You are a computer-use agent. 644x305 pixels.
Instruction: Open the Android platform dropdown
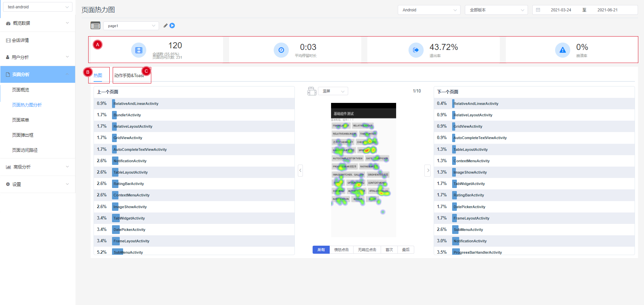click(x=429, y=10)
